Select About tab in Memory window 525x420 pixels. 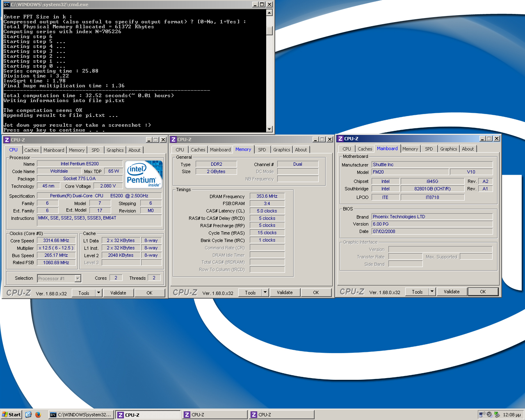[301, 150]
